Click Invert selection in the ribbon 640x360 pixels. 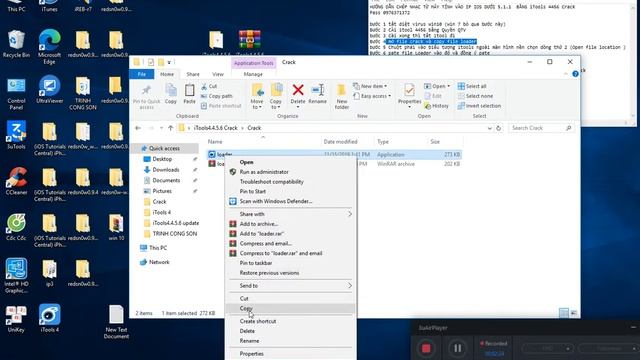(x=479, y=106)
